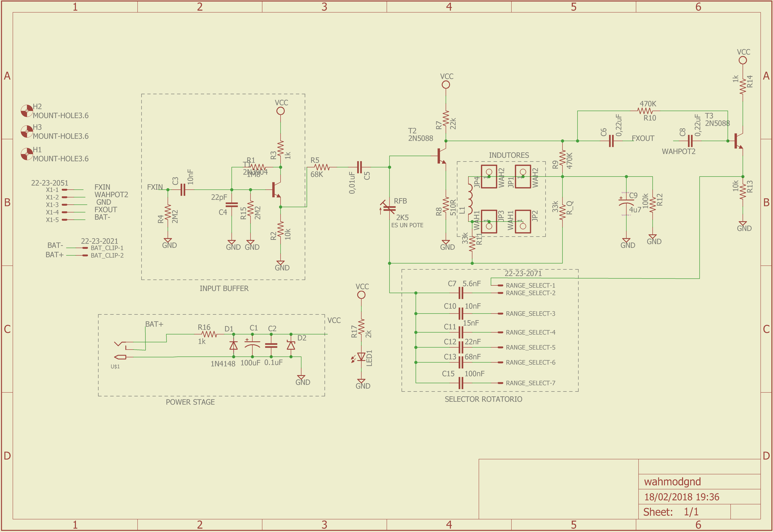Screen dimensions: 773x532
Task: Select the X1-1 FXIN connector pin
Action: pos(65,190)
